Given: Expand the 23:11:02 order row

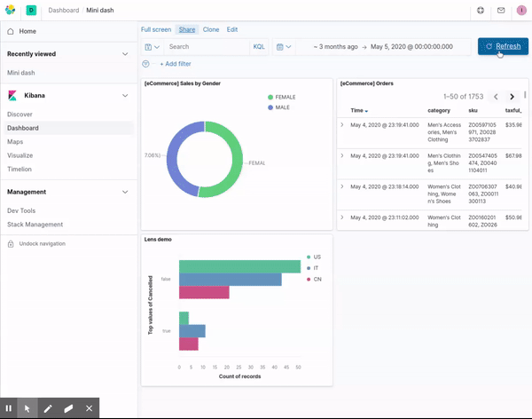Looking at the screenshot, I should click(x=342, y=217).
